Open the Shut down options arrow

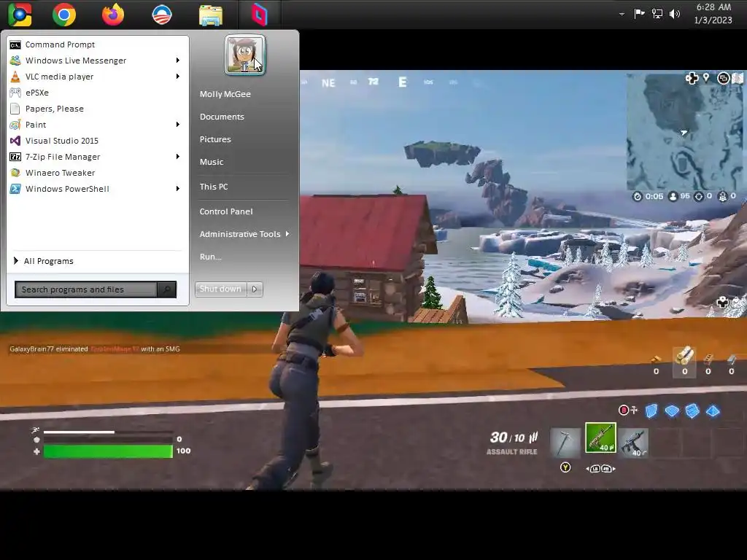click(255, 289)
